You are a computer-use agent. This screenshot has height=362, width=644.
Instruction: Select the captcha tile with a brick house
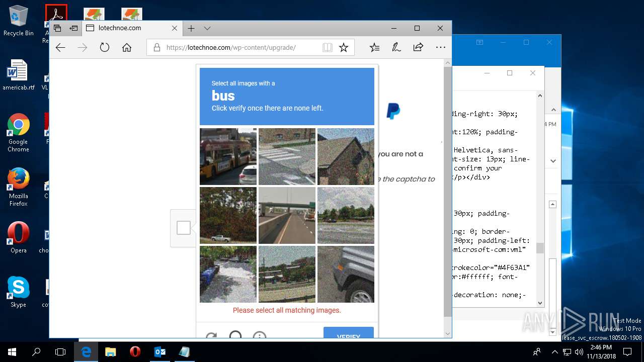[346, 156]
